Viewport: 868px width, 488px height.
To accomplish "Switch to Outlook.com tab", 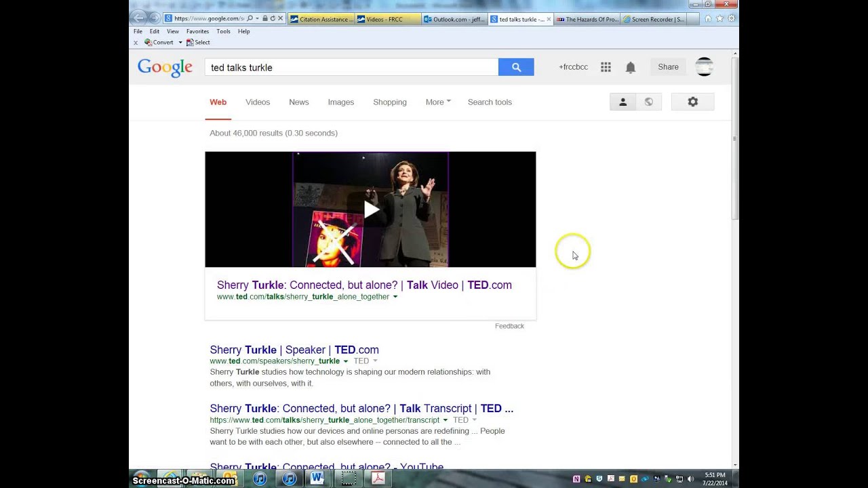I will [454, 19].
